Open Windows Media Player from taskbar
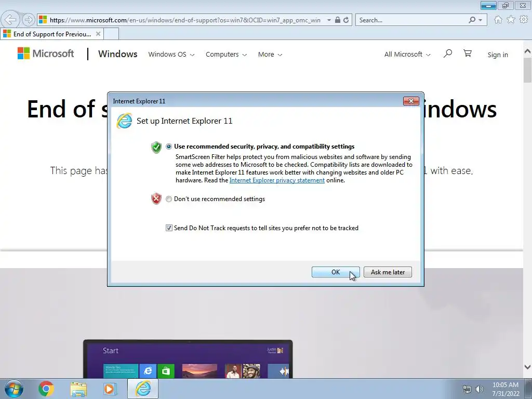The height and width of the screenshot is (399, 532). (110, 389)
